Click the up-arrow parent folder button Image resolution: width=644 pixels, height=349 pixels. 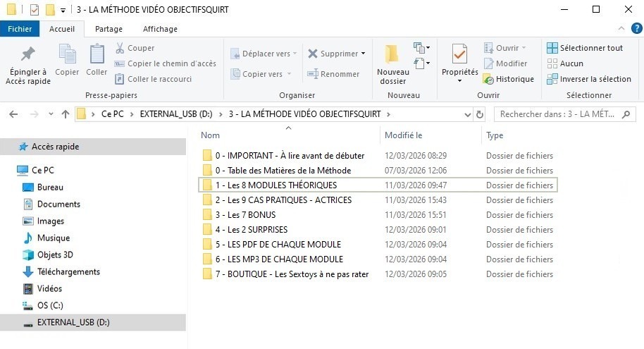(x=66, y=114)
